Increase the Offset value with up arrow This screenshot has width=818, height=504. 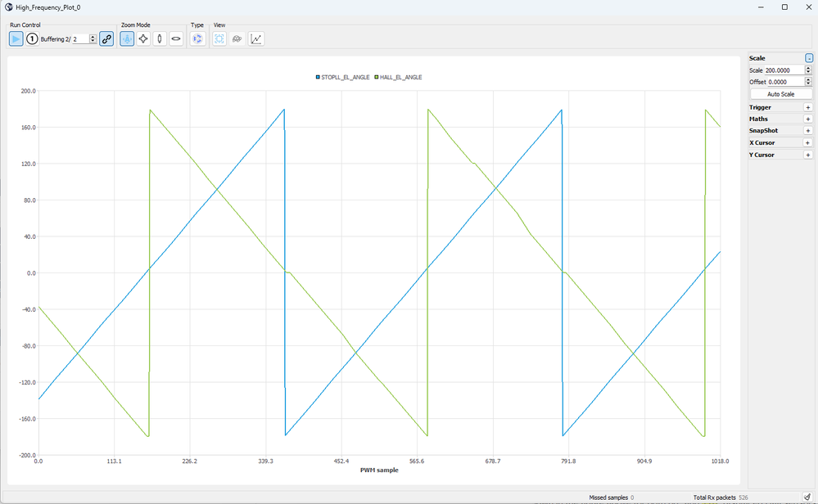tap(809, 79)
